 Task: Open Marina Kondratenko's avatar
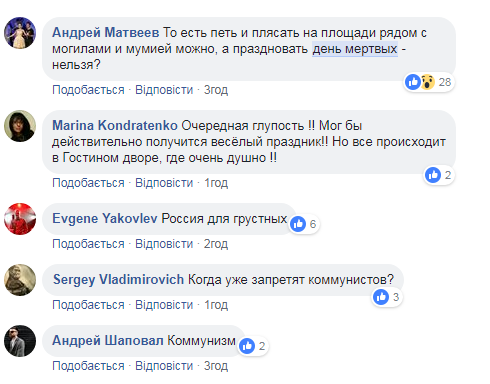20,126
